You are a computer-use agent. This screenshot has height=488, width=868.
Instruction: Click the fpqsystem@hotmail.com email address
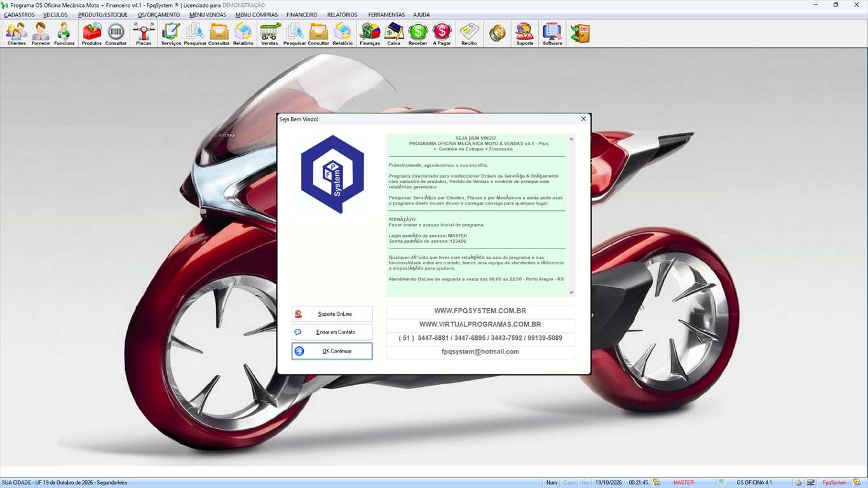click(x=480, y=351)
